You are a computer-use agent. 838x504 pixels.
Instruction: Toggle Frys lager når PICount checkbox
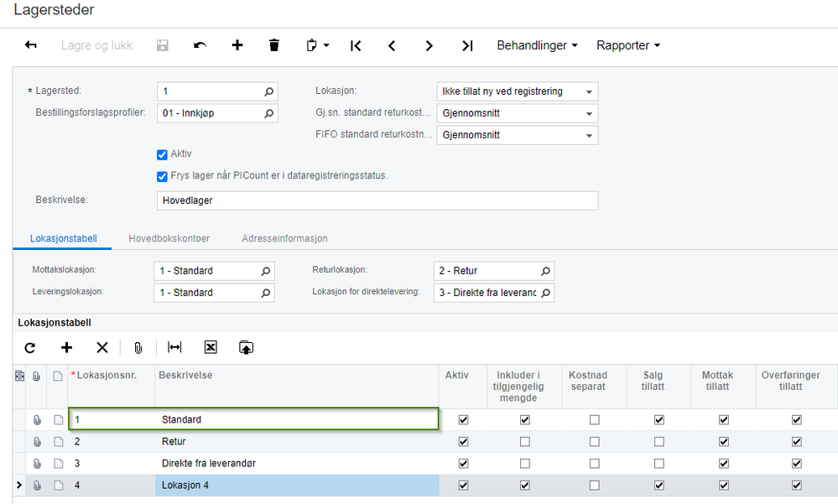(163, 176)
